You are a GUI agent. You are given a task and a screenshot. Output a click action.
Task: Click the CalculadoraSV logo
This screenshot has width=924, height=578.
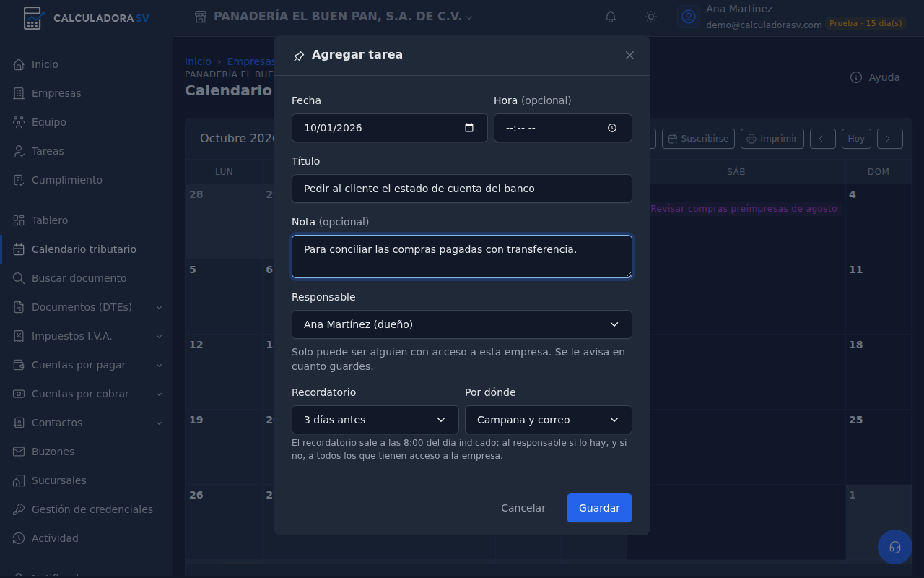87,18
